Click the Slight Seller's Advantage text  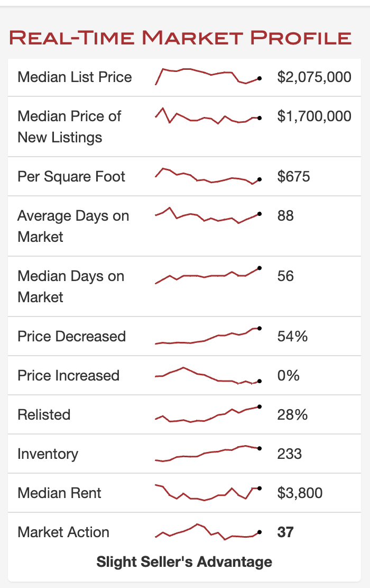pyautogui.click(x=184, y=562)
